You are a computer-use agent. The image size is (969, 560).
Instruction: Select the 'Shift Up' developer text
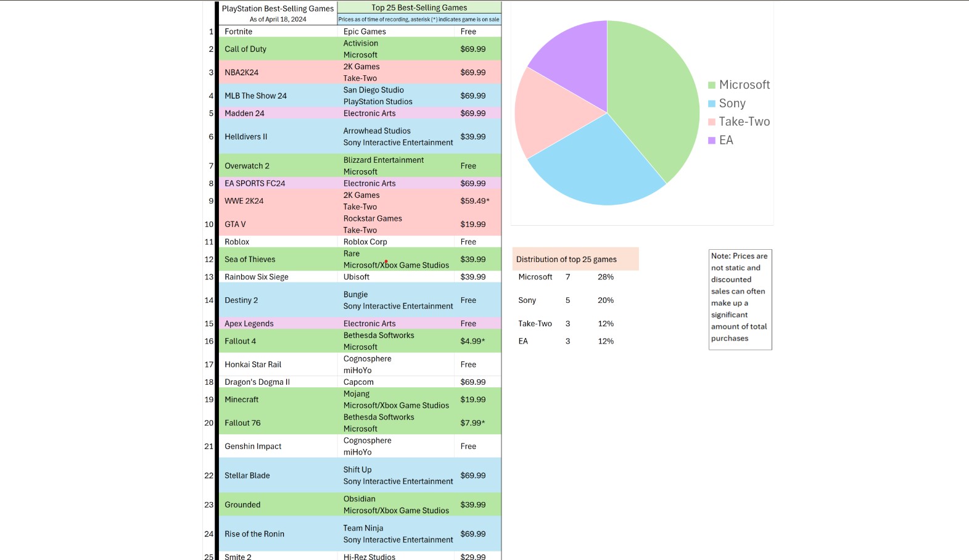tap(358, 470)
